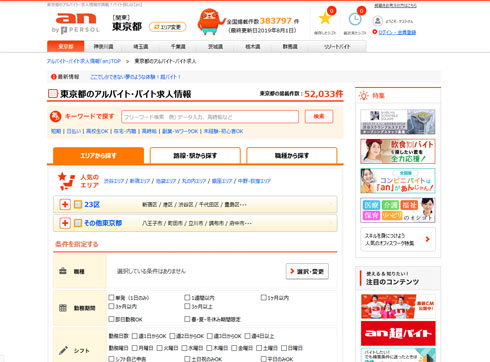This screenshot has width=490, height=362.
Task: Click the 人気のエリア star map icon
Action: 66,181
